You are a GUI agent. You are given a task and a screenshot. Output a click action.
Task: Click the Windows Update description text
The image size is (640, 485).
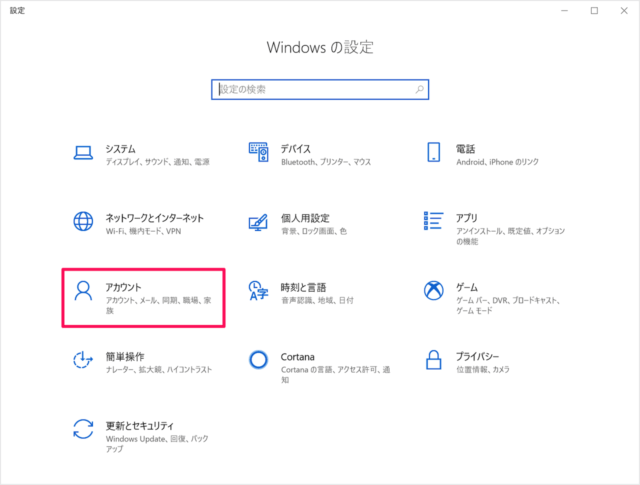click(x=157, y=444)
